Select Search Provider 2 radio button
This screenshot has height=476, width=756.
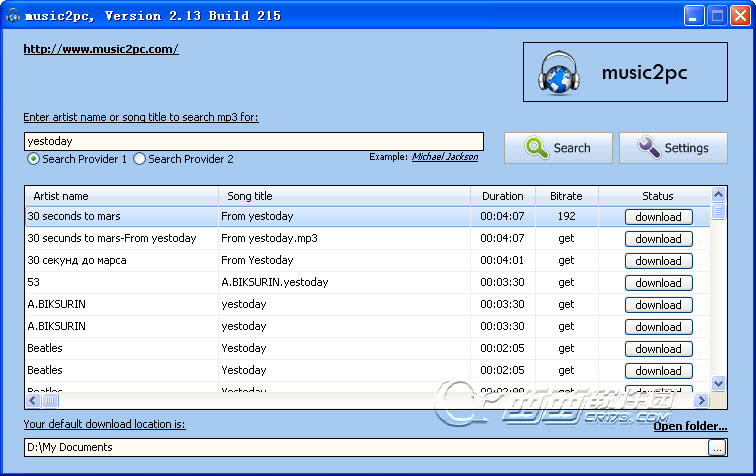coord(140,159)
